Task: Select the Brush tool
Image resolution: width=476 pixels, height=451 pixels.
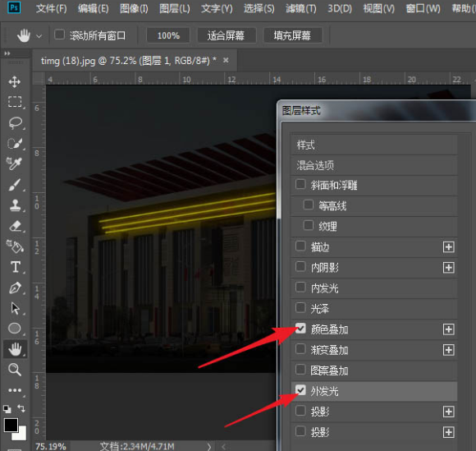Action: pyautogui.click(x=15, y=185)
